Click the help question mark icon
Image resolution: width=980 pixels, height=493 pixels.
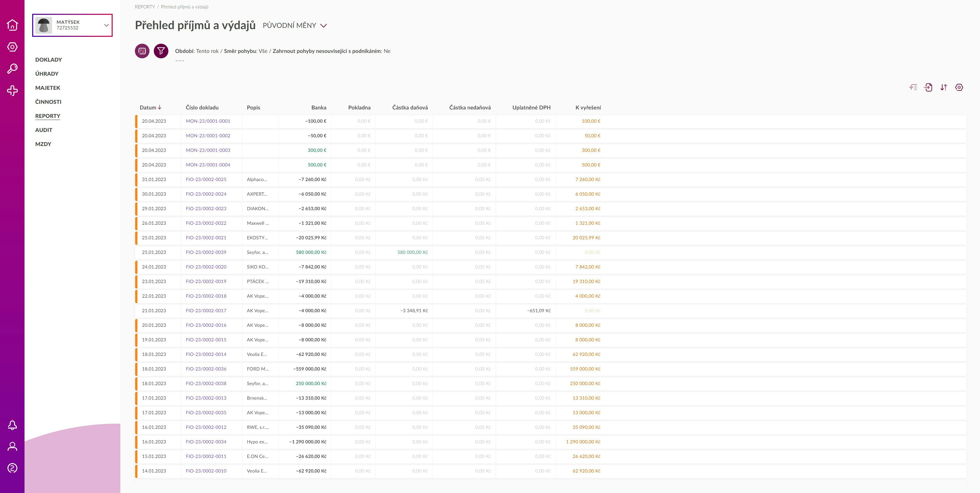coord(12,468)
